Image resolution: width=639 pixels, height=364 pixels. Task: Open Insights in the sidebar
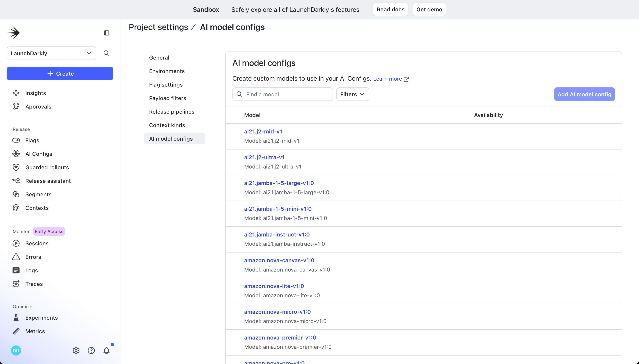pyautogui.click(x=36, y=93)
